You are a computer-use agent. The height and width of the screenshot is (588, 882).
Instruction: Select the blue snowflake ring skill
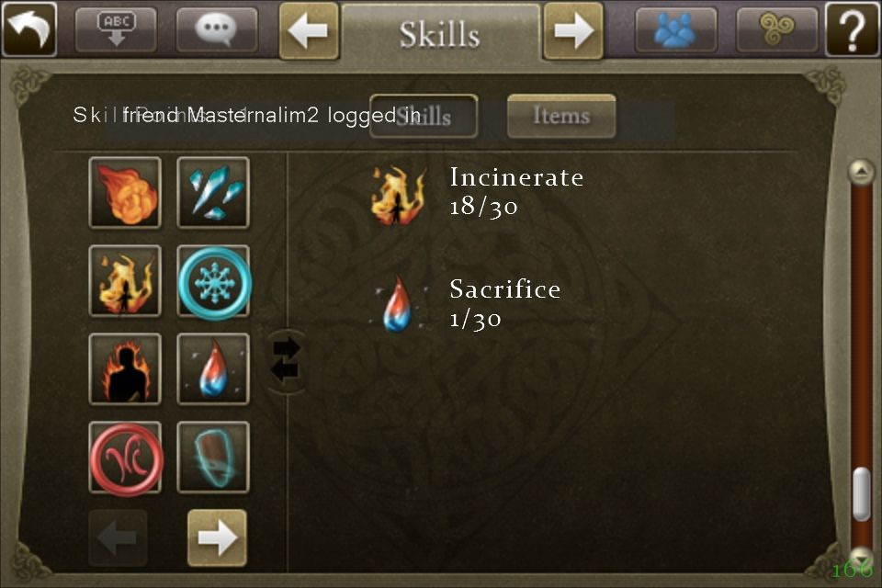(213, 282)
